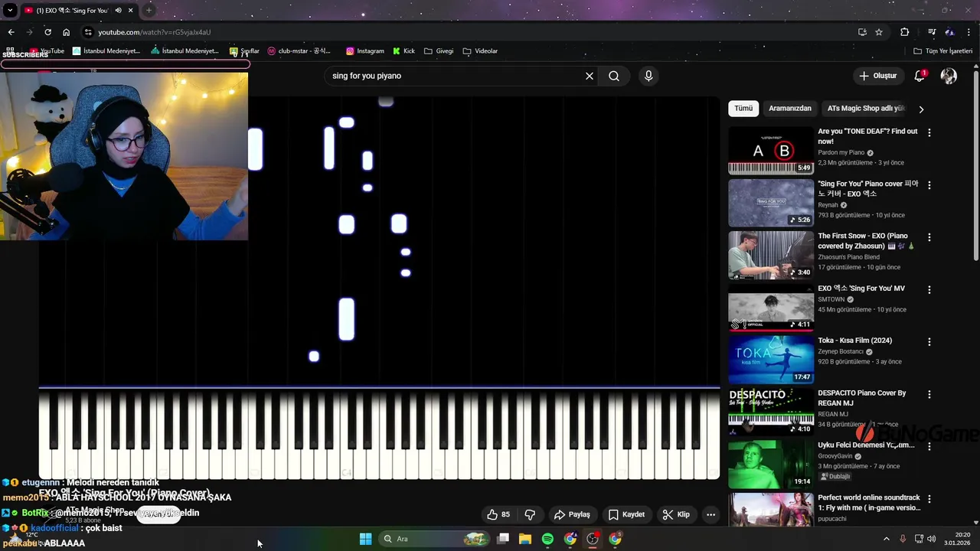Open the YouTube account avatar menu
The image size is (980, 551).
tap(949, 76)
